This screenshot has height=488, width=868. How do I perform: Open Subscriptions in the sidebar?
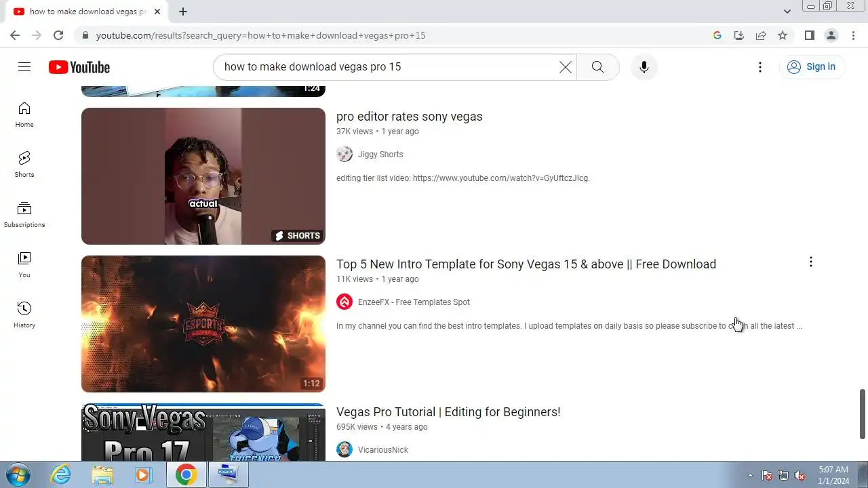[x=24, y=215]
